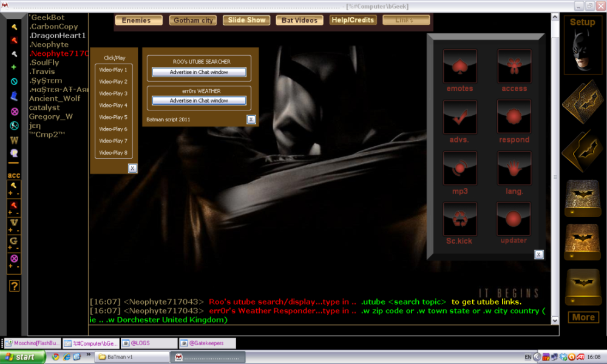Viewport: 607px width, 364px height.
Task: Click the green plus icon in left toolbar
Action: tap(14, 67)
